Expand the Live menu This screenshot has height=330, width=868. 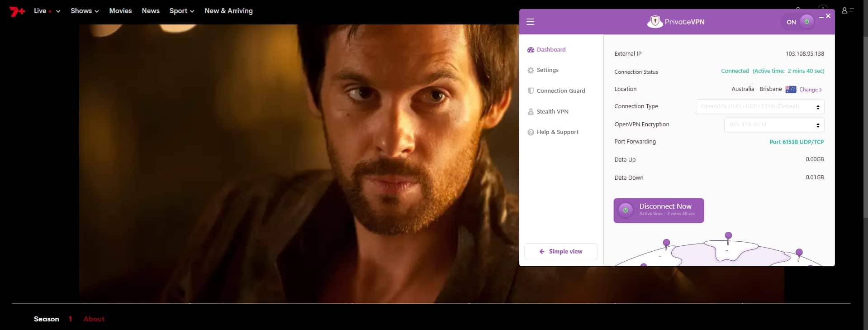click(x=47, y=11)
